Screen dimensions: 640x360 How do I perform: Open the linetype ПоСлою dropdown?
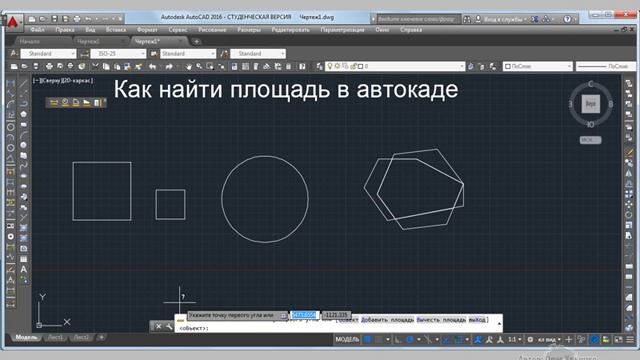tap(606, 66)
